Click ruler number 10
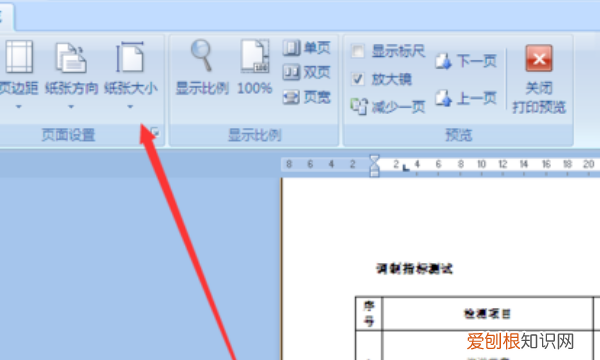 click(x=481, y=164)
